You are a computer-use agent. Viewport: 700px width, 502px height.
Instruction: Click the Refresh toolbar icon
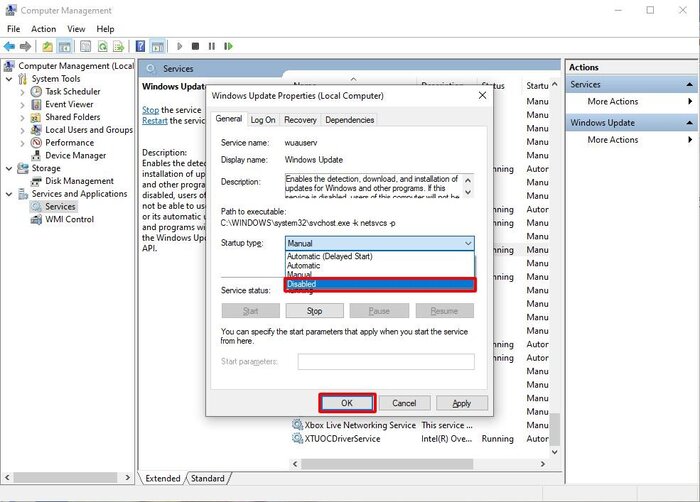[x=102, y=46]
